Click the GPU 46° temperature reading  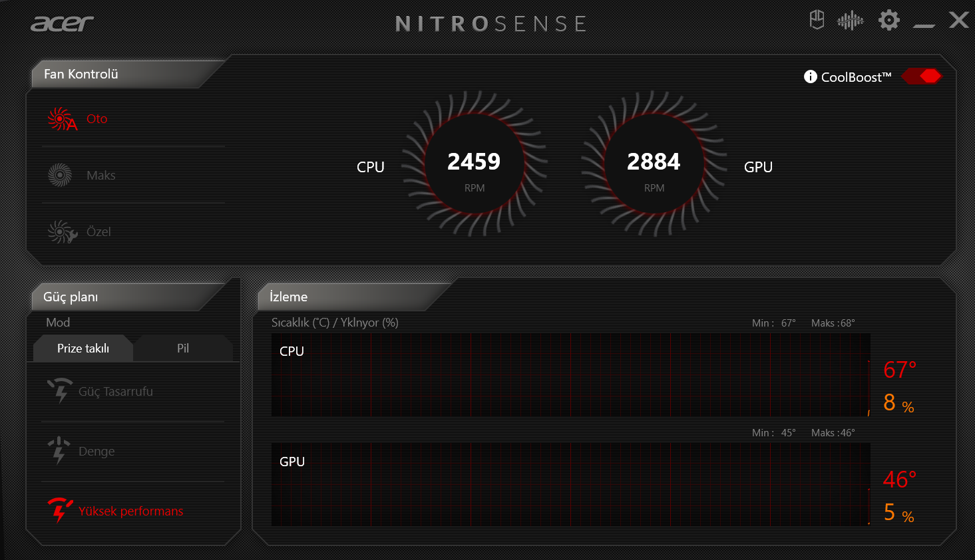[900, 480]
